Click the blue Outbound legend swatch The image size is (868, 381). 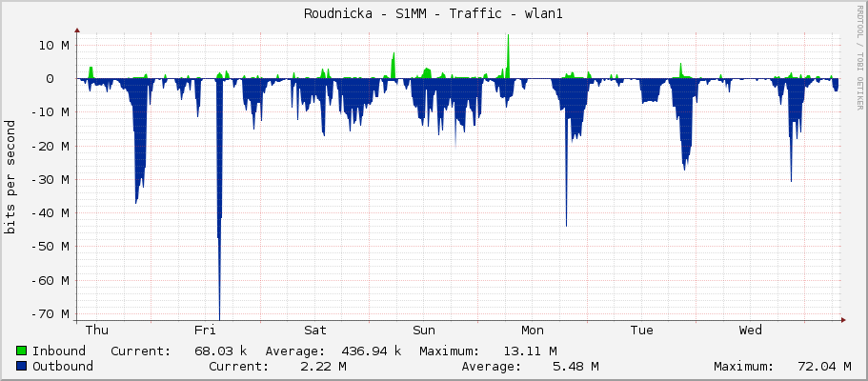(22, 366)
